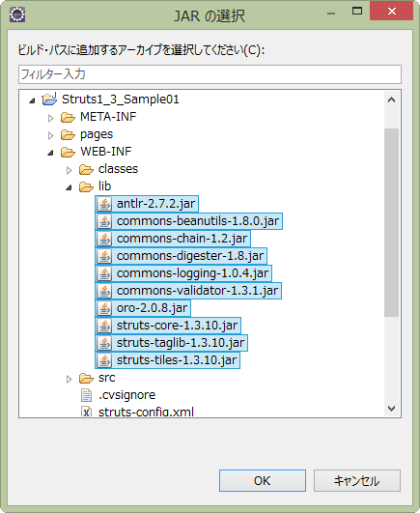Image resolution: width=420 pixels, height=513 pixels.
Task: Maximize the JAR の選択 dialog
Action: tap(357, 12)
